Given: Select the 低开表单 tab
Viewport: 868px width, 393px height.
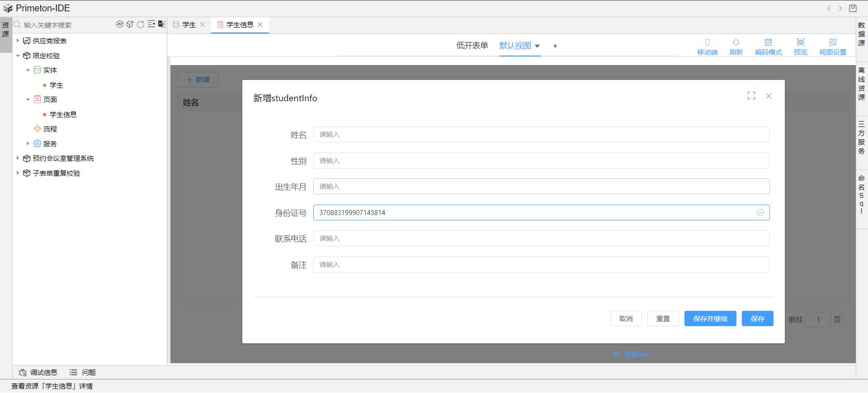Looking at the screenshot, I should tap(472, 46).
